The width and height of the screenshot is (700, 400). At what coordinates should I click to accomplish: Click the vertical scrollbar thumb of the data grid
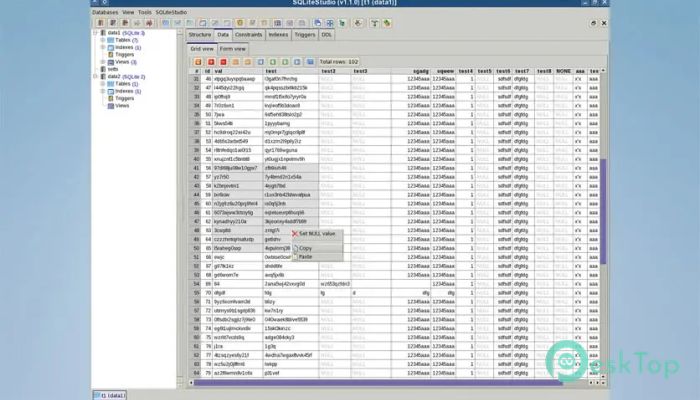pyautogui.click(x=603, y=211)
